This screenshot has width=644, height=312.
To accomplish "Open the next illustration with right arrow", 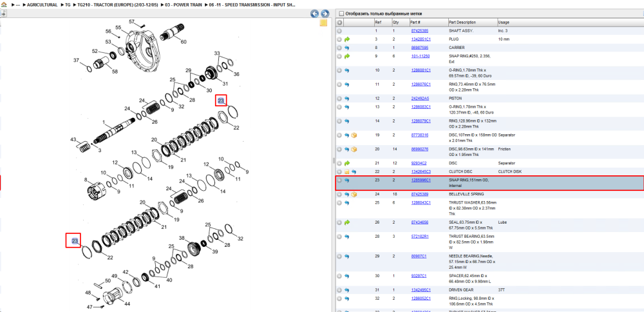I will pyautogui.click(x=325, y=14).
